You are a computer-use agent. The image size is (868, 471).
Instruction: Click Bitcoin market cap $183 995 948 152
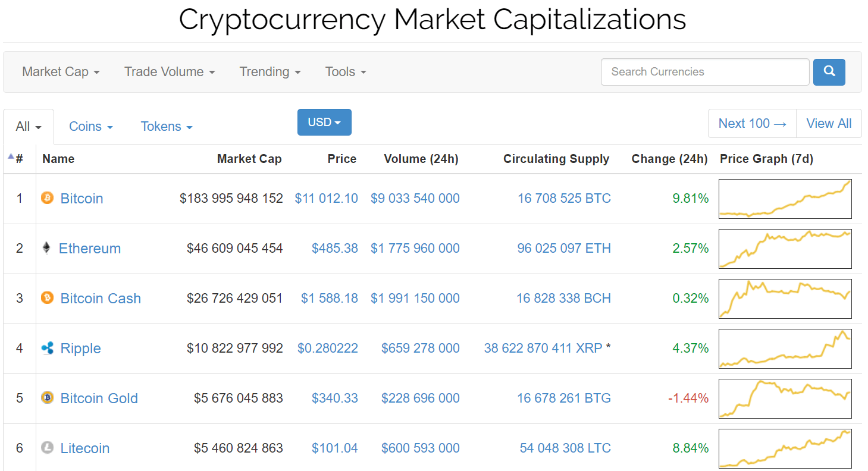point(231,199)
